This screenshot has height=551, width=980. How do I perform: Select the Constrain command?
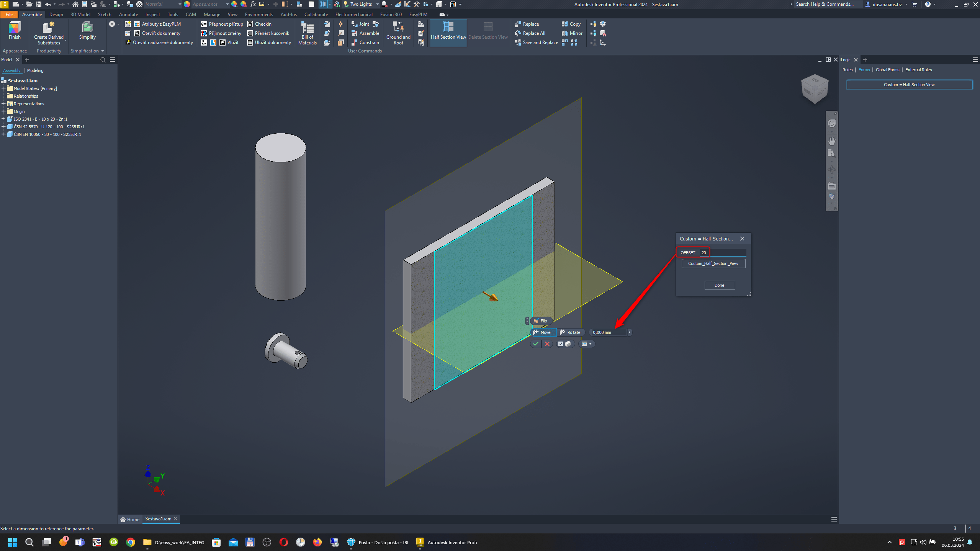[x=365, y=42]
